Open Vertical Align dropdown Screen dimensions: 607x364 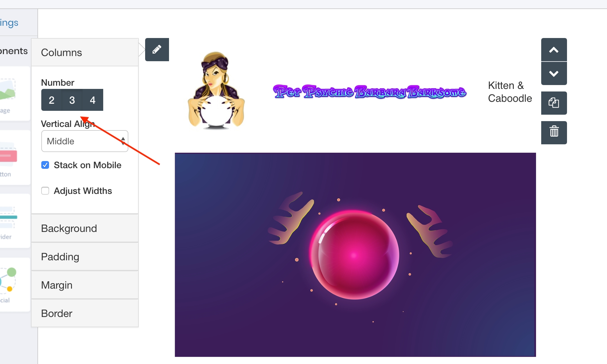pos(85,141)
